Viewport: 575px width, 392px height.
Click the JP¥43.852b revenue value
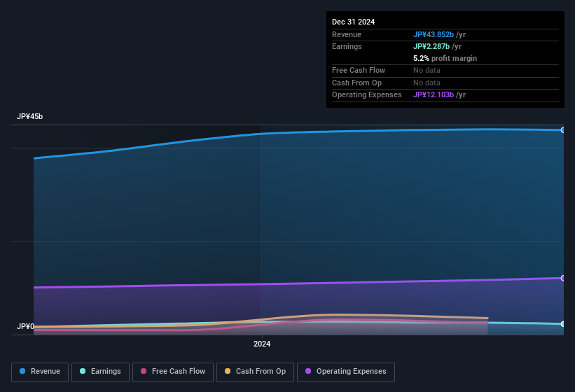pyautogui.click(x=433, y=34)
